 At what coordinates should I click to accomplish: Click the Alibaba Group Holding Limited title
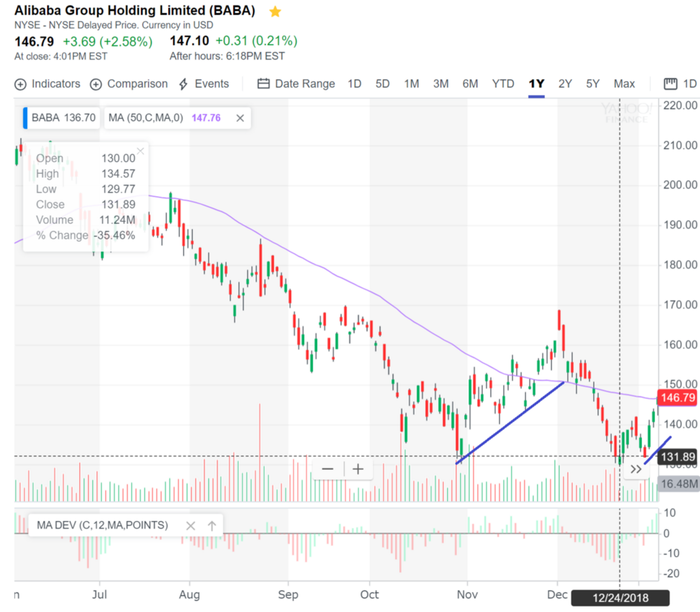pyautogui.click(x=135, y=11)
